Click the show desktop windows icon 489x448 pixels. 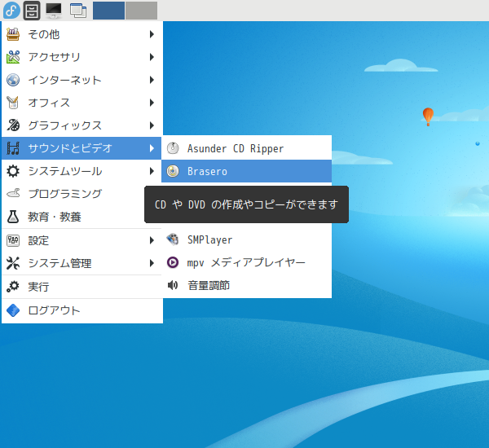pyautogui.click(x=78, y=11)
